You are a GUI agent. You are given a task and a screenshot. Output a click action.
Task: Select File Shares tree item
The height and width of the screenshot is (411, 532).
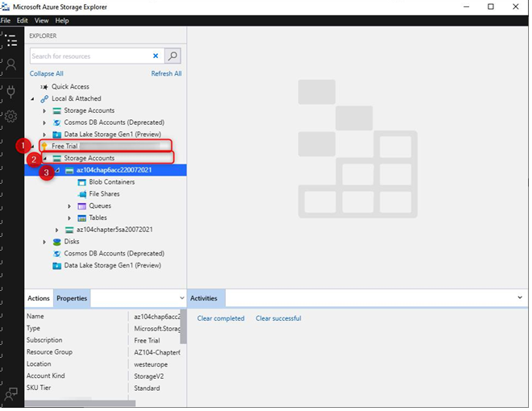104,194
